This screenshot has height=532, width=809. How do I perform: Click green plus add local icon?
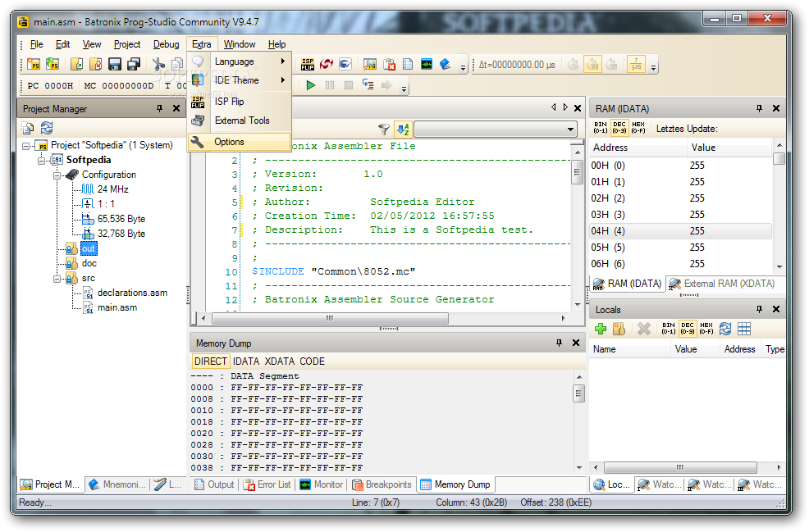pos(600,329)
